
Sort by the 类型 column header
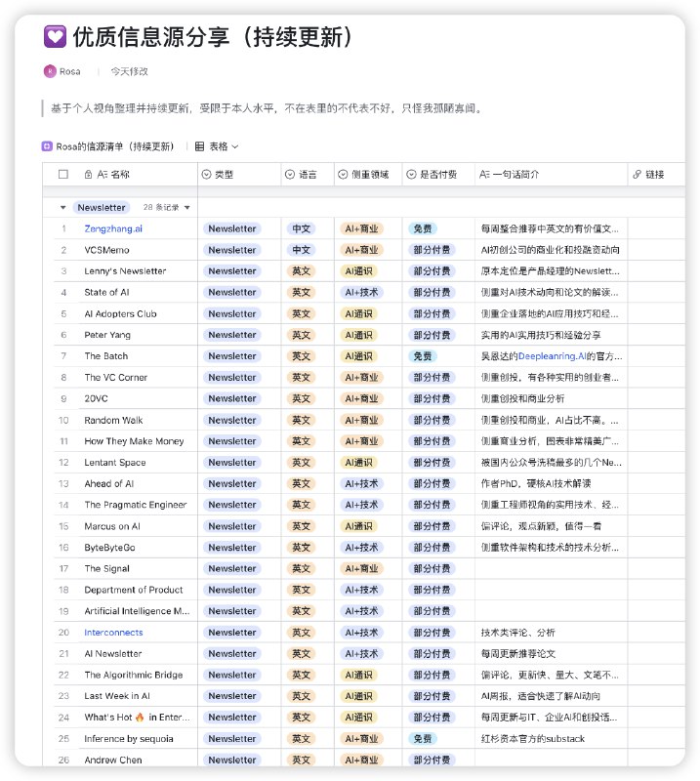tap(239, 175)
